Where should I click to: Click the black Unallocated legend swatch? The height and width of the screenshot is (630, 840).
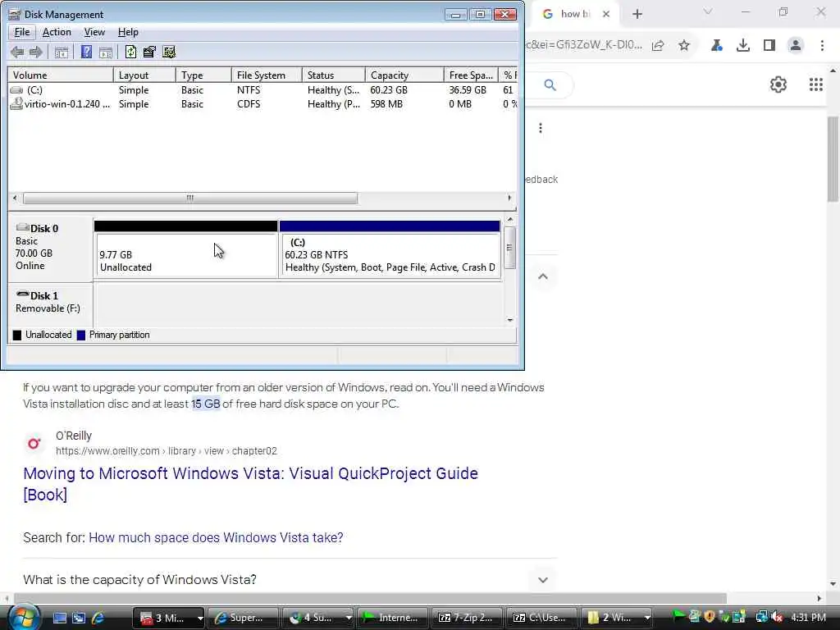(17, 336)
